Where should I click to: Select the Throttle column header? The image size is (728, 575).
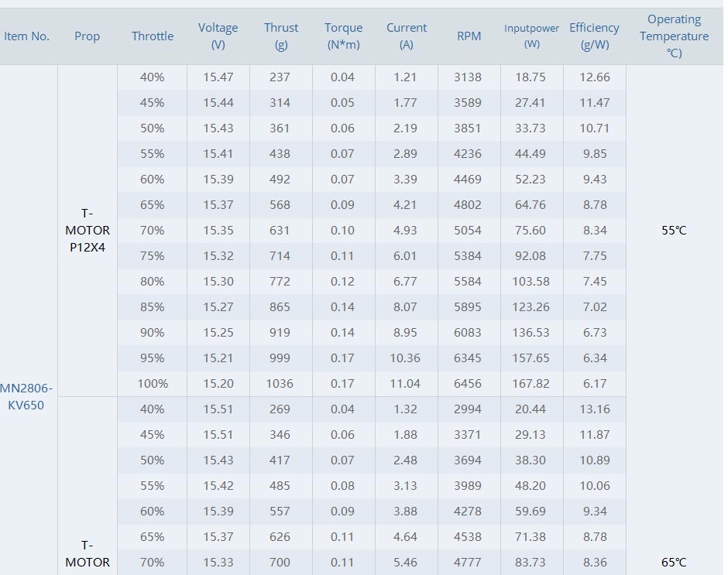click(x=153, y=36)
